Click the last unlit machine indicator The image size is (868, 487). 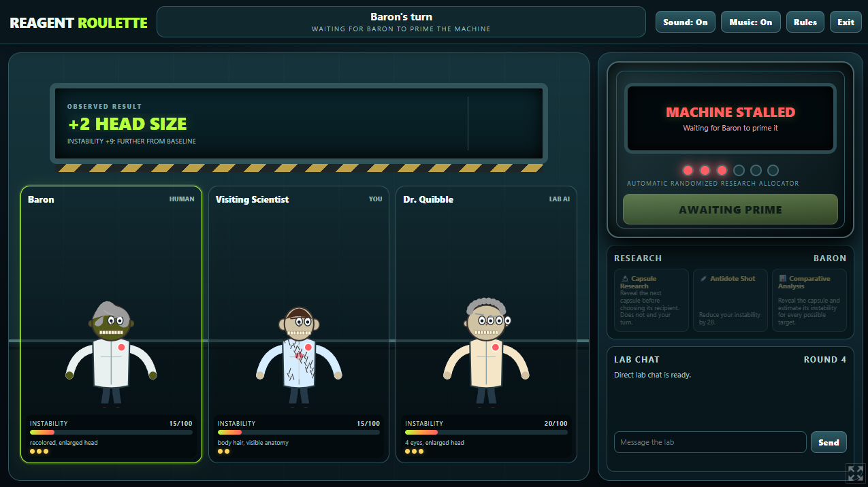(x=773, y=171)
